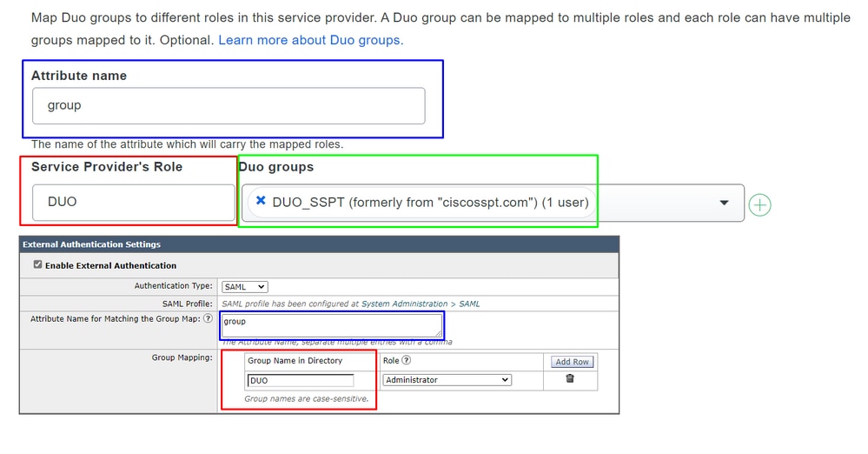Click the Attribute name field containing group

coord(229,105)
